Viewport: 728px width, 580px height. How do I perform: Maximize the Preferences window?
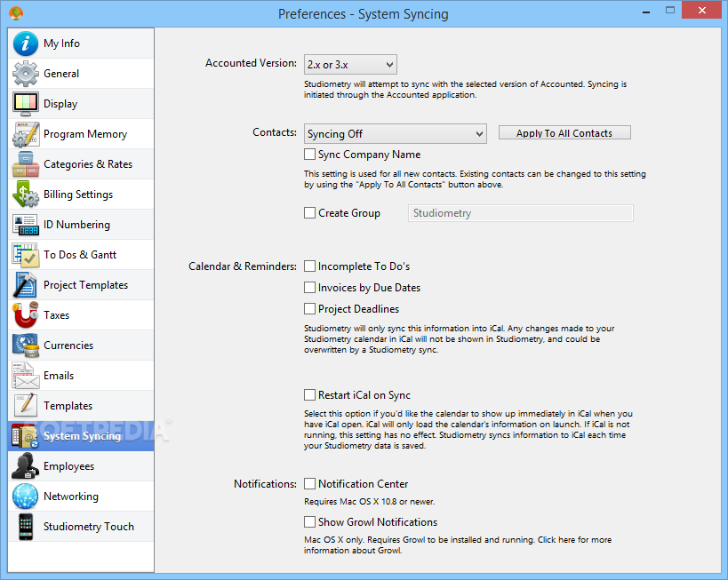pos(670,10)
